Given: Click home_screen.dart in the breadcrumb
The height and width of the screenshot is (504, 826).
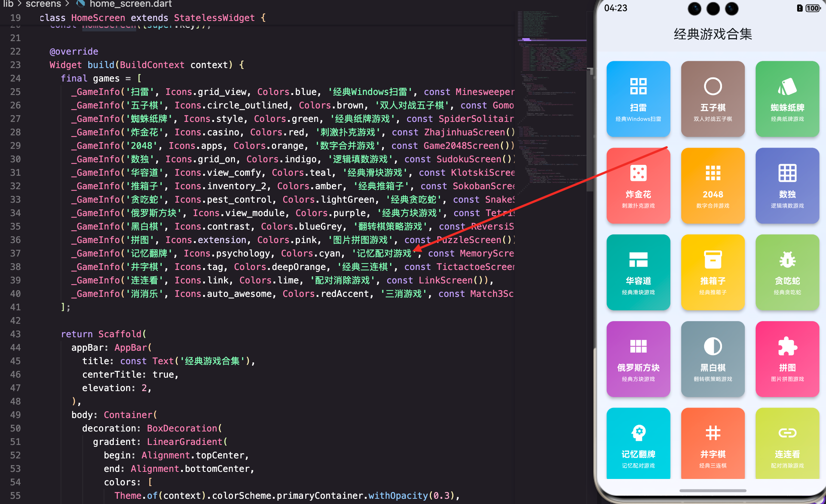Looking at the screenshot, I should click(x=130, y=4).
